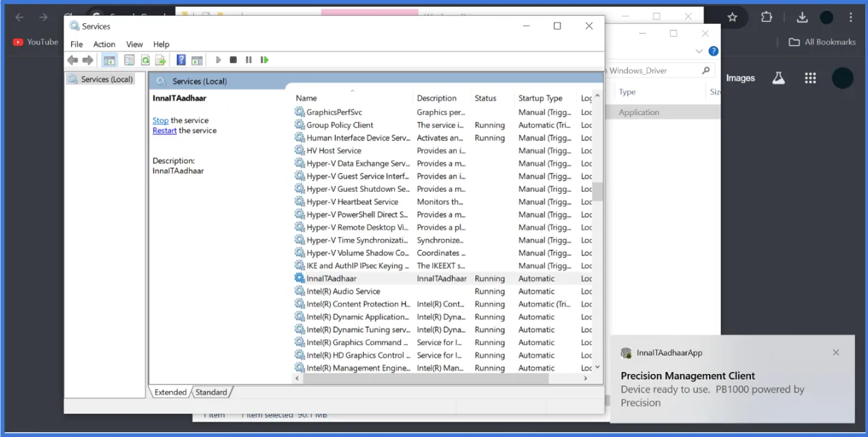Open Google Search Labs flask icon

[778, 78]
